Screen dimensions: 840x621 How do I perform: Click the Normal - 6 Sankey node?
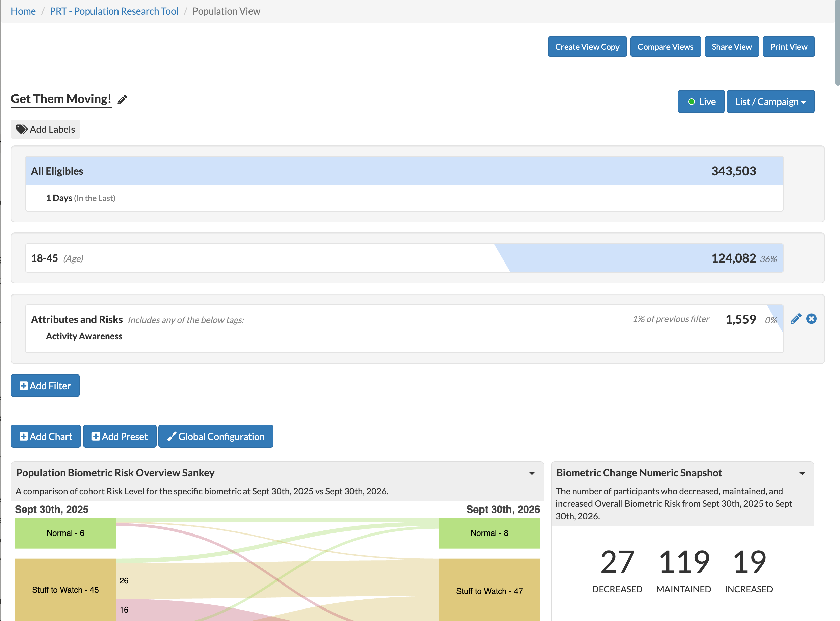click(x=65, y=533)
